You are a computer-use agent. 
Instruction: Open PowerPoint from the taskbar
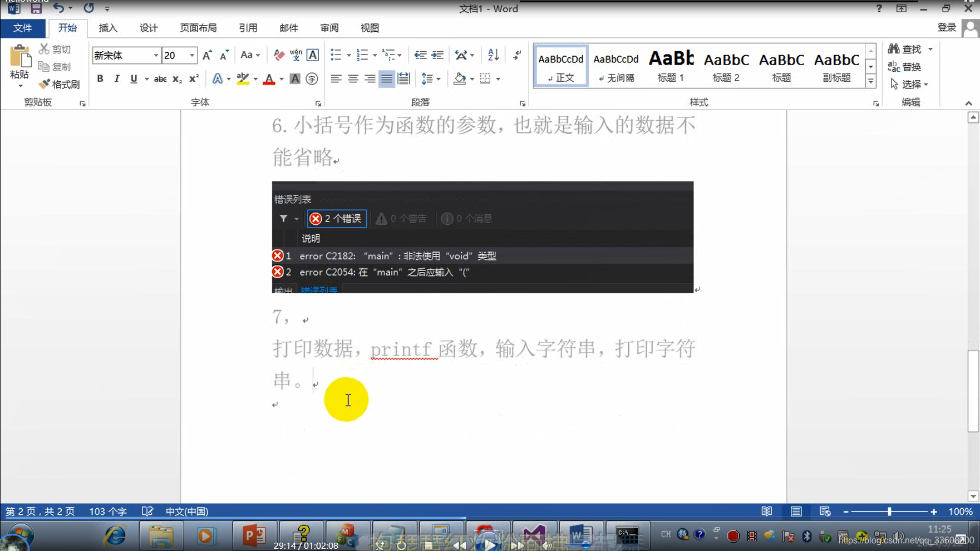click(x=254, y=535)
